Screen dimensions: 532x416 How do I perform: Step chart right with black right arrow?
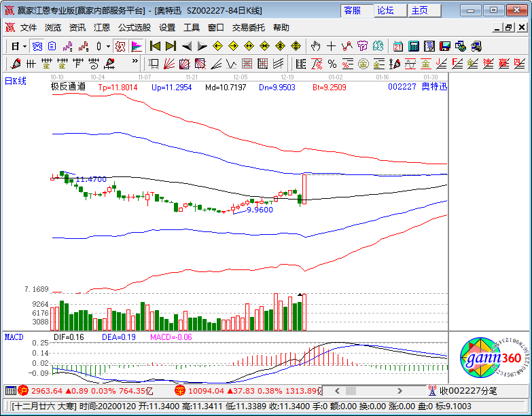(x=202, y=46)
